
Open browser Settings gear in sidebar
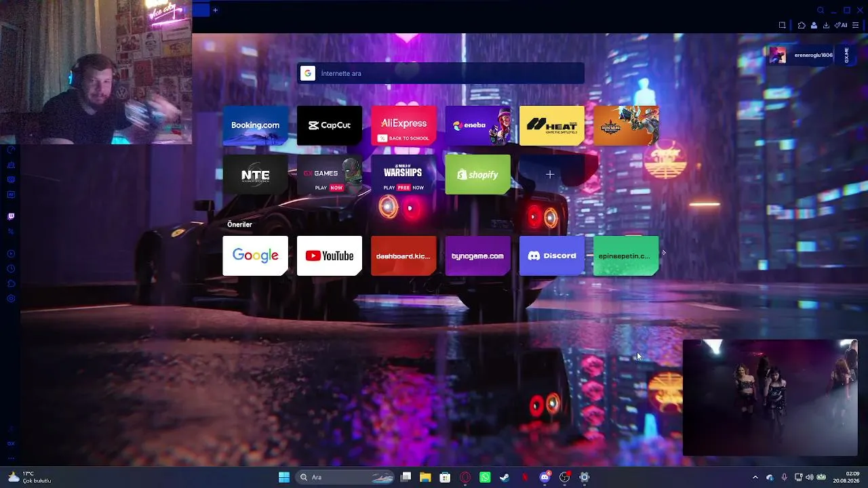coord(11,298)
